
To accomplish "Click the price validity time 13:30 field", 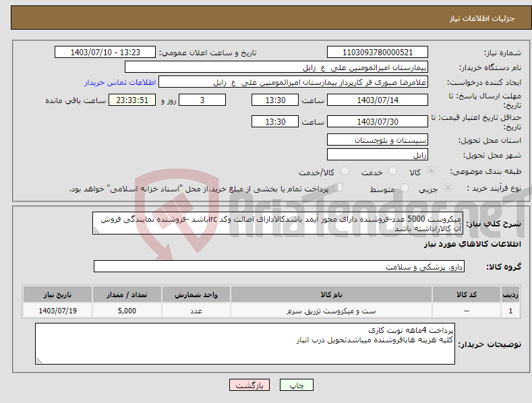I will [275, 121].
